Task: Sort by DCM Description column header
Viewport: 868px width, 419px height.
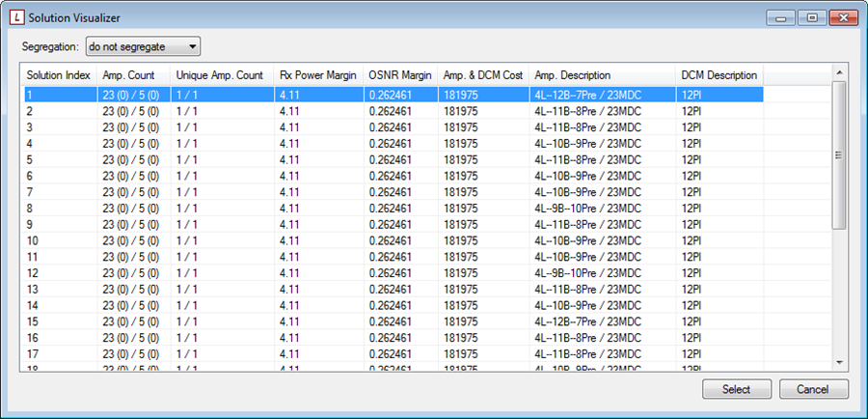Action: click(x=719, y=75)
